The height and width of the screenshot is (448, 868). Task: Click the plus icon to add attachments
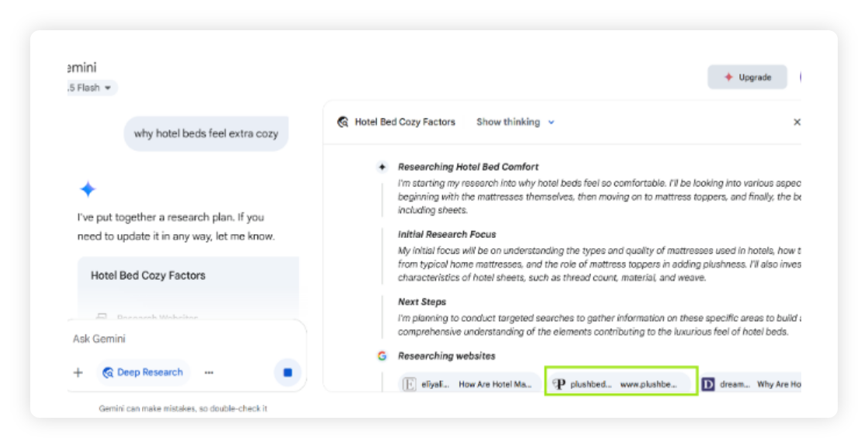coord(78,373)
